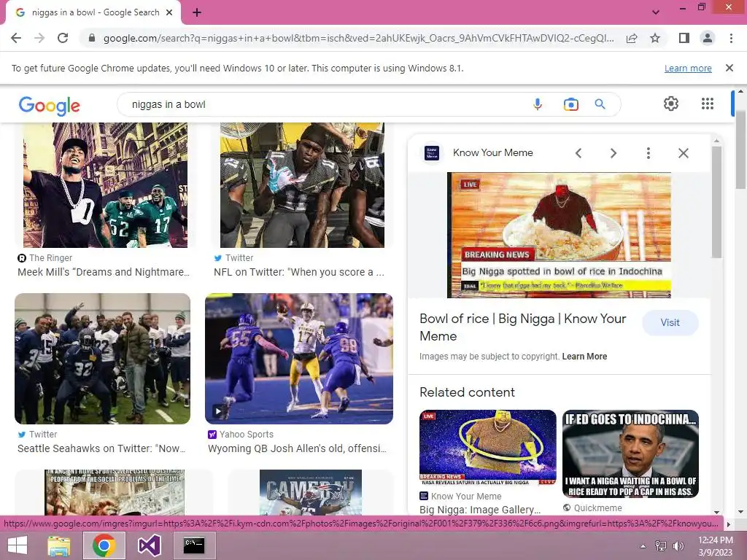Open network status tray icon
Screen dimensions: 747x560
pos(661,546)
